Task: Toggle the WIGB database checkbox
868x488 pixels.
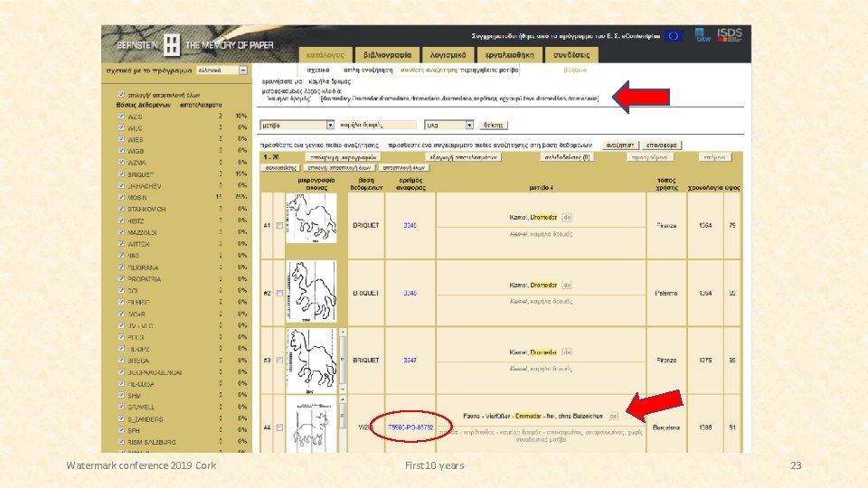Action: pyautogui.click(x=121, y=151)
